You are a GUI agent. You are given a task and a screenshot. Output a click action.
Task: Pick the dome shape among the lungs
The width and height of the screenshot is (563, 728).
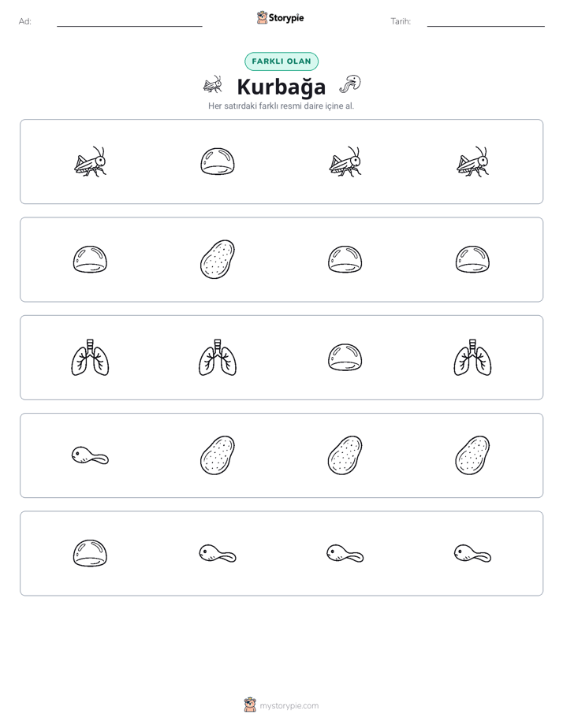[345, 358]
